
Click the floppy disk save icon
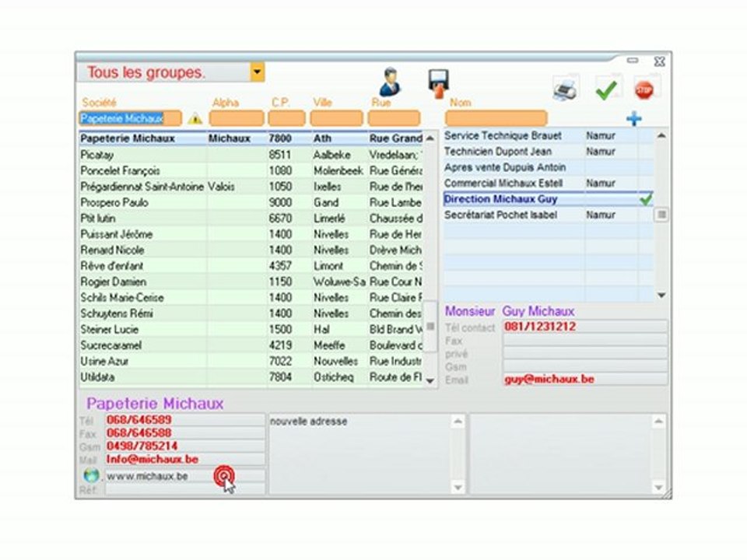[438, 84]
